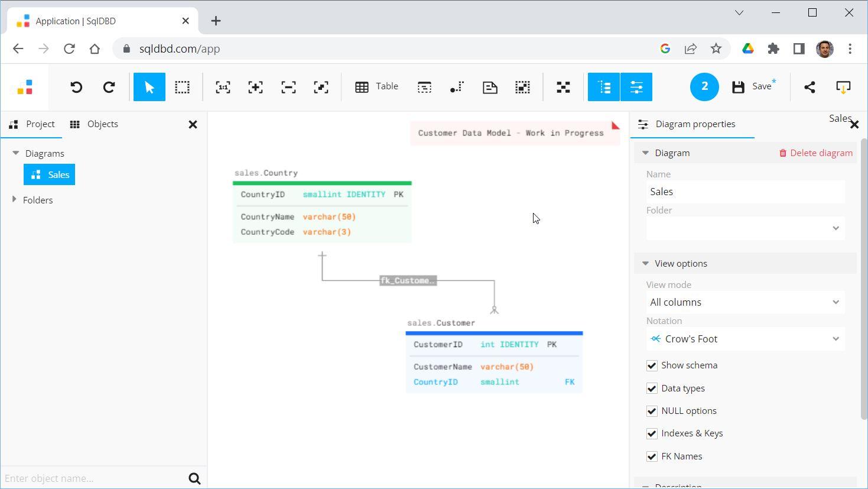Share the project

pyautogui.click(x=810, y=88)
